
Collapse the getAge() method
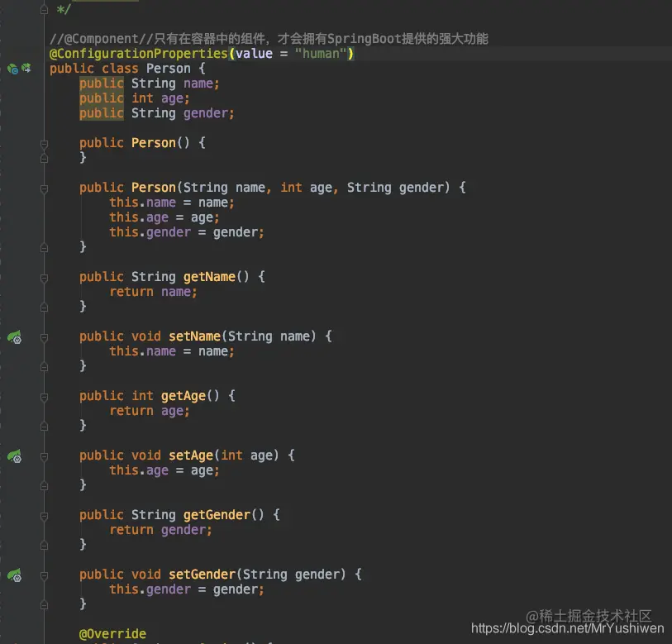coord(44,397)
